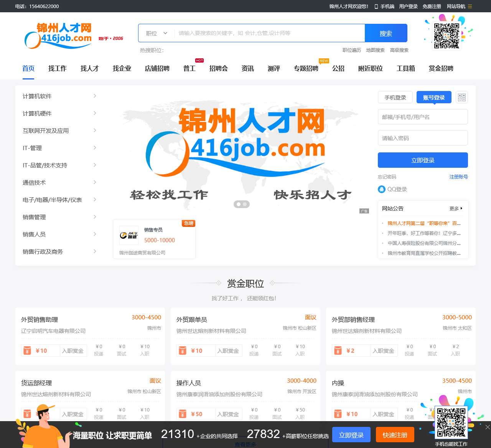Viewport: 491px width, 448px height.
Task: Open the 店铺招聘 nav item
Action: (x=157, y=68)
